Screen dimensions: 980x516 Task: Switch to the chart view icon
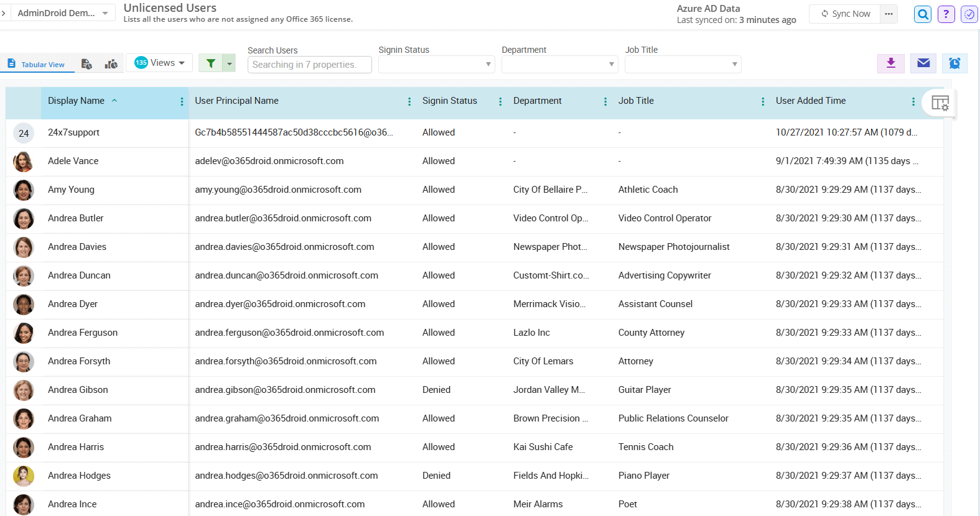(111, 64)
